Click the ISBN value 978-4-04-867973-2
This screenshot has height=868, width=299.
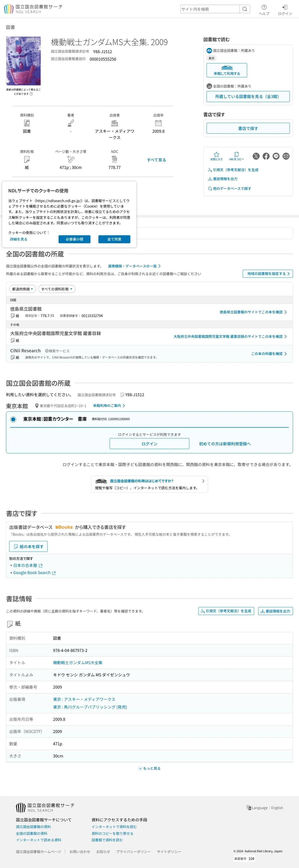70,650
